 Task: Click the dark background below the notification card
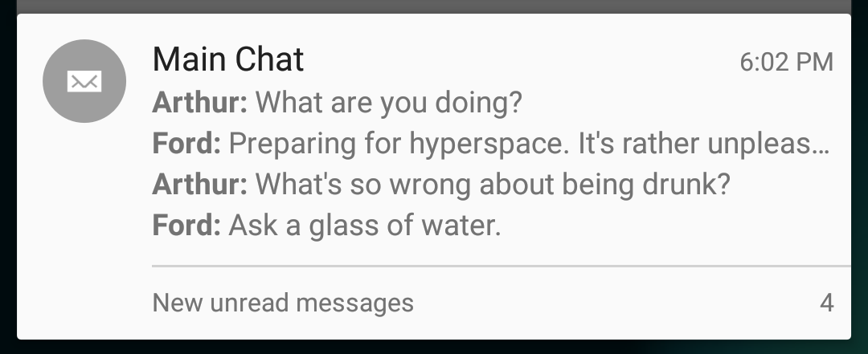(x=434, y=347)
